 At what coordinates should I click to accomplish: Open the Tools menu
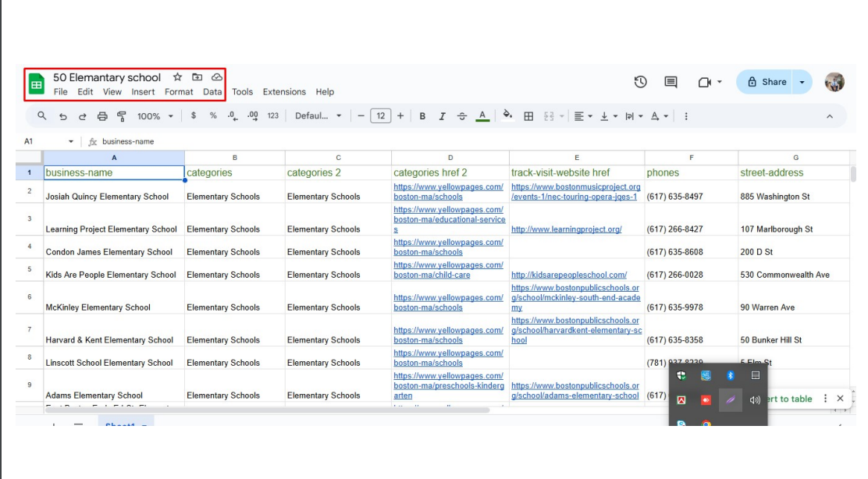coord(243,92)
